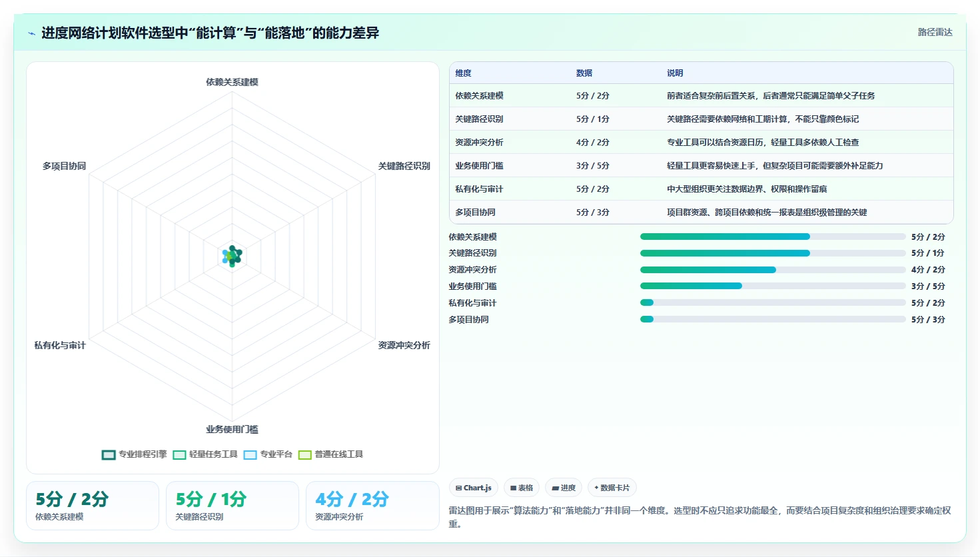Click the 资源冲突分析 radar axis label
Image resolution: width=980 pixels, height=557 pixels.
[404, 345]
